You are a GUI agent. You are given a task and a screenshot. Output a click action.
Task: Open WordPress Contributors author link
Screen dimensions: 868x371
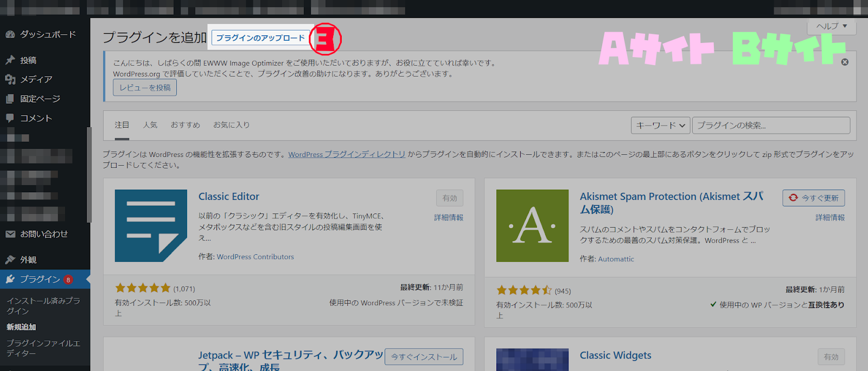click(256, 257)
